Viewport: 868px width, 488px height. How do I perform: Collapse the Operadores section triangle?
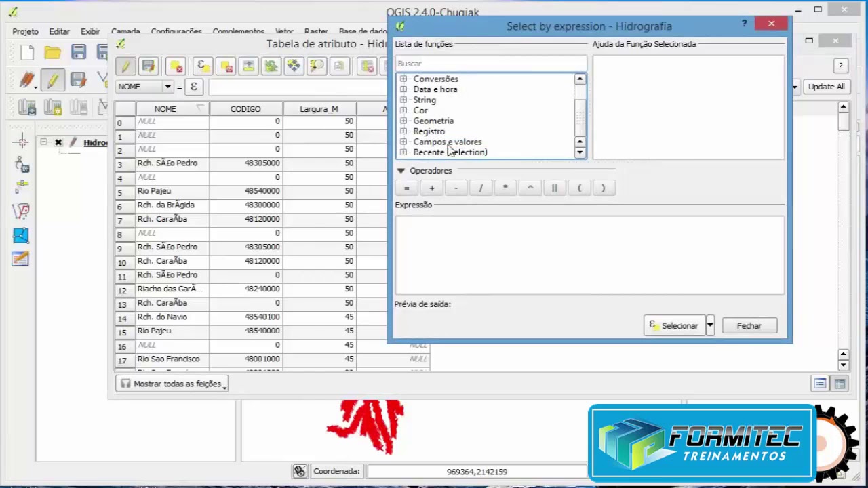pos(401,171)
